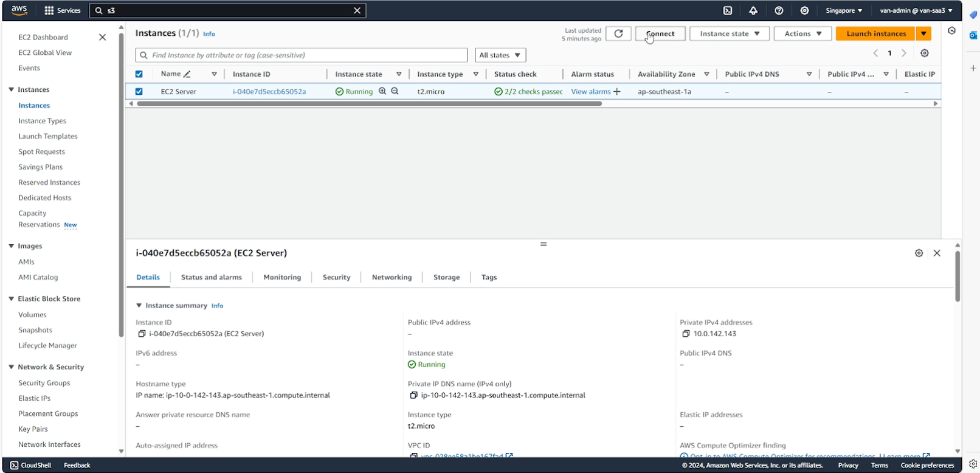Copy the Instance ID value
Screen dimensions: 980x473
(x=142, y=334)
